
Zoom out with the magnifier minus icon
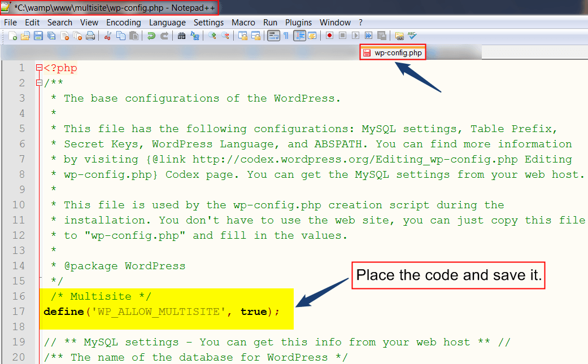[225, 36]
